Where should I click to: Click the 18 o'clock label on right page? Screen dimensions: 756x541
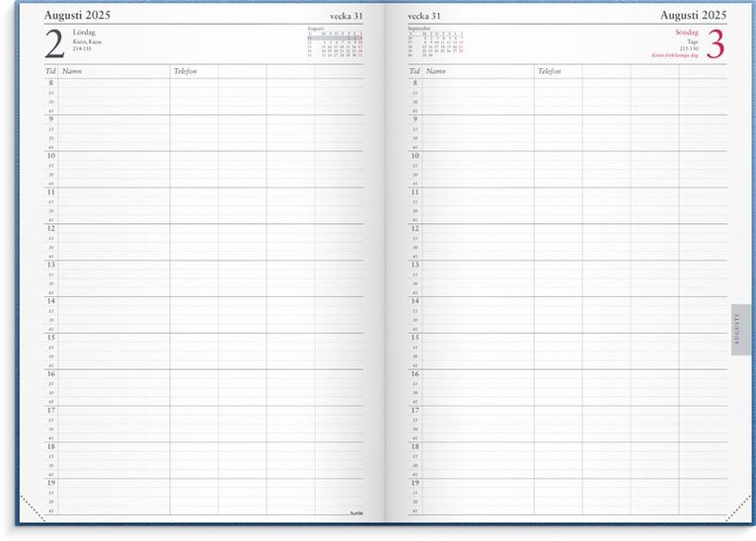[415, 446]
